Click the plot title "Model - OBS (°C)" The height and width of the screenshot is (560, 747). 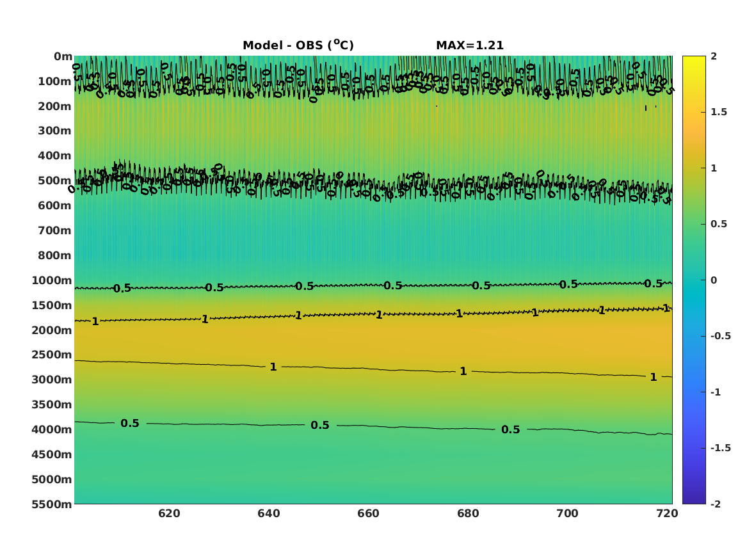coord(298,45)
